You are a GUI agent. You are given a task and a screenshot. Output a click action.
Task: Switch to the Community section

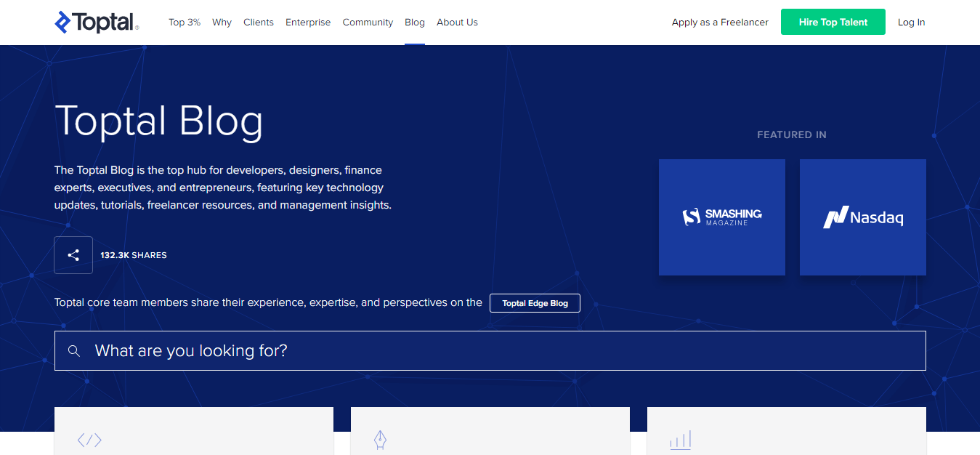click(x=368, y=22)
